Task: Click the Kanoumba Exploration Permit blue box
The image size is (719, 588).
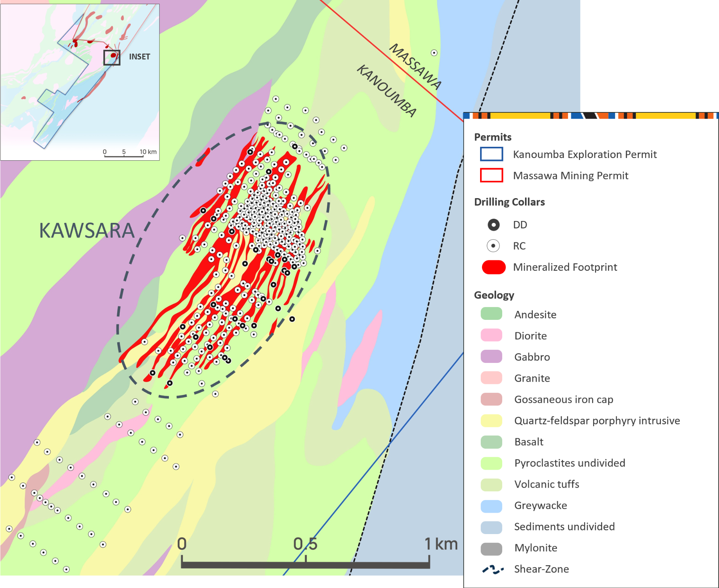Action: [491, 154]
